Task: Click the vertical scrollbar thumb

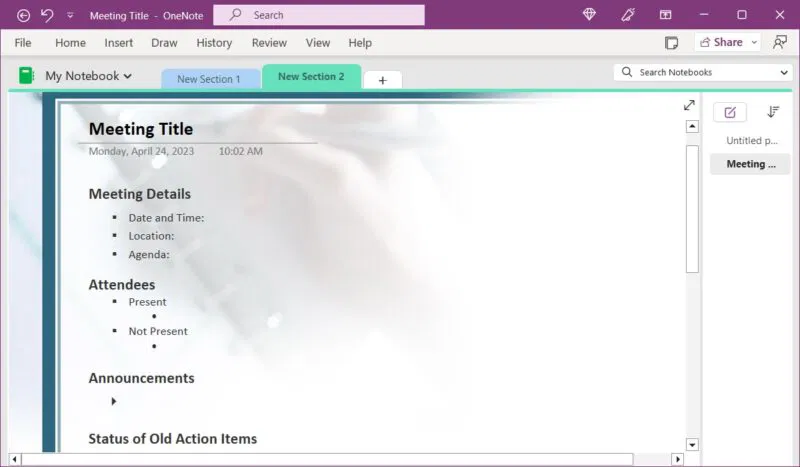Action: [692, 209]
